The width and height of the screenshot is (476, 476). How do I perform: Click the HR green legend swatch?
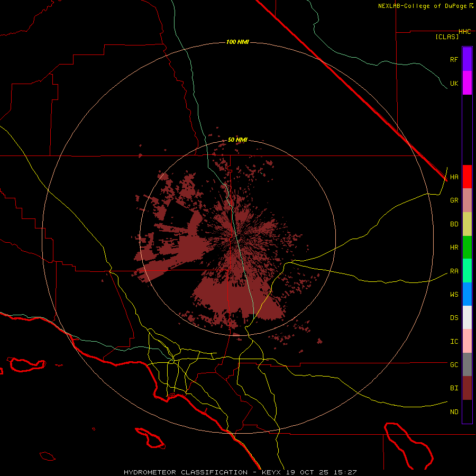click(x=467, y=248)
